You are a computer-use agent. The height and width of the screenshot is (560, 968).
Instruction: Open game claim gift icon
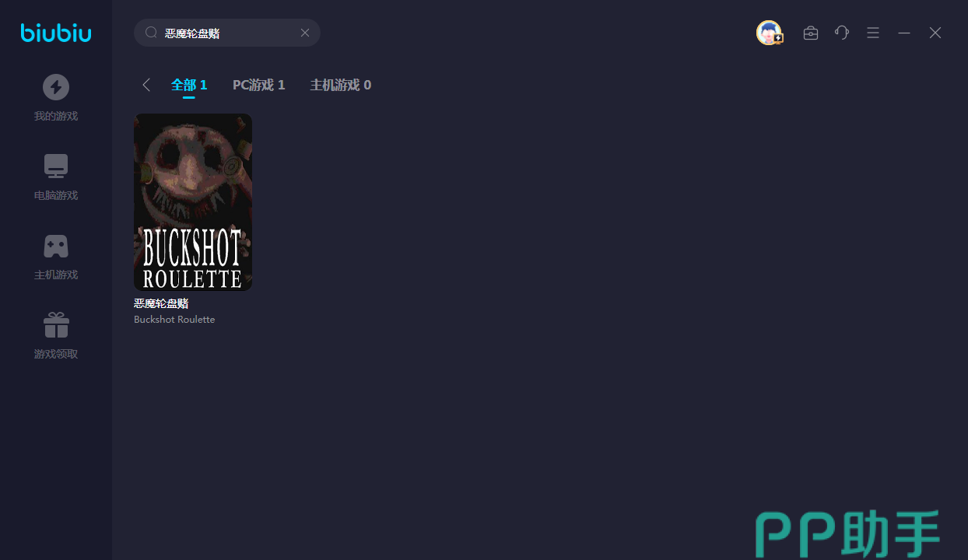[x=56, y=325]
